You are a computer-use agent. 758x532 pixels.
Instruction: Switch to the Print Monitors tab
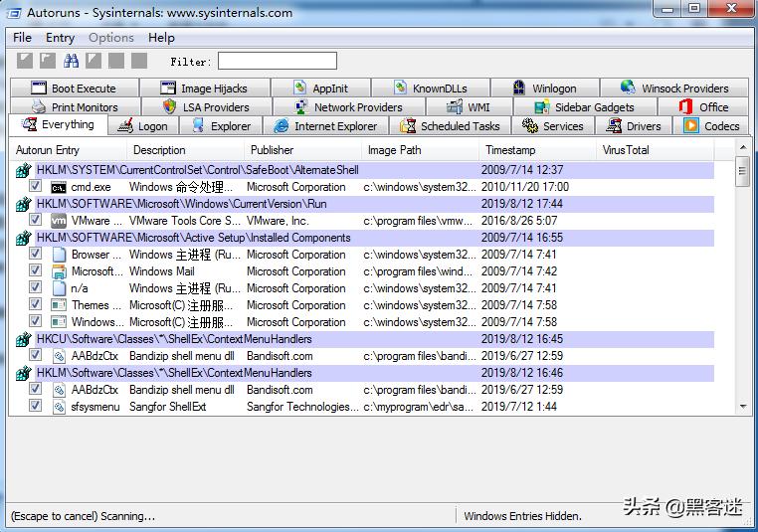[x=75, y=107]
